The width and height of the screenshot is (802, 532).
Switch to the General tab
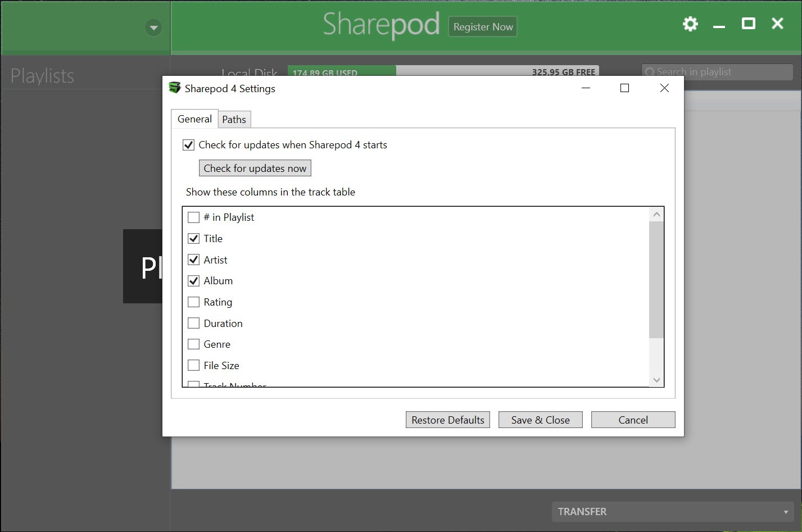[194, 119]
